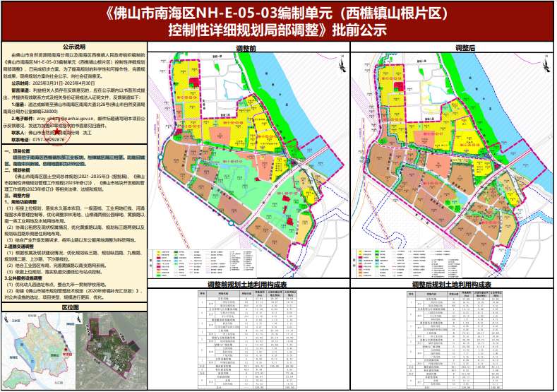This screenshot has height=392, width=557.
Task: Click the legend box of 调整前 map
Action: [203, 263]
